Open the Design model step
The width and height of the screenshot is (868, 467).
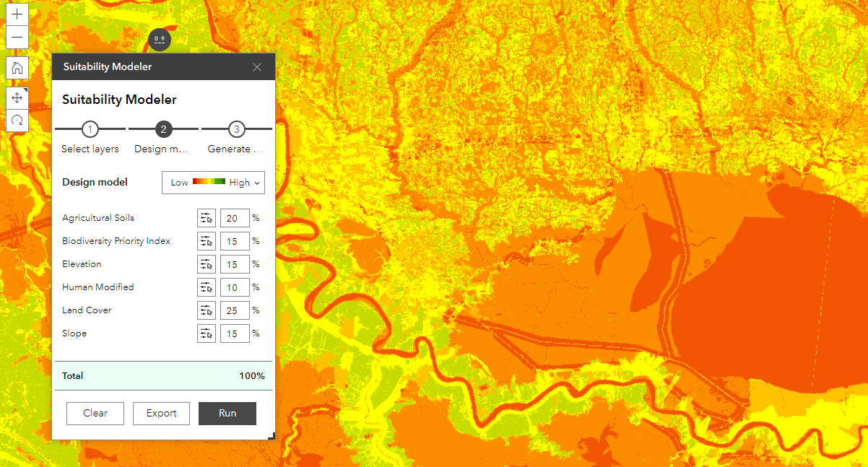pyautogui.click(x=163, y=128)
